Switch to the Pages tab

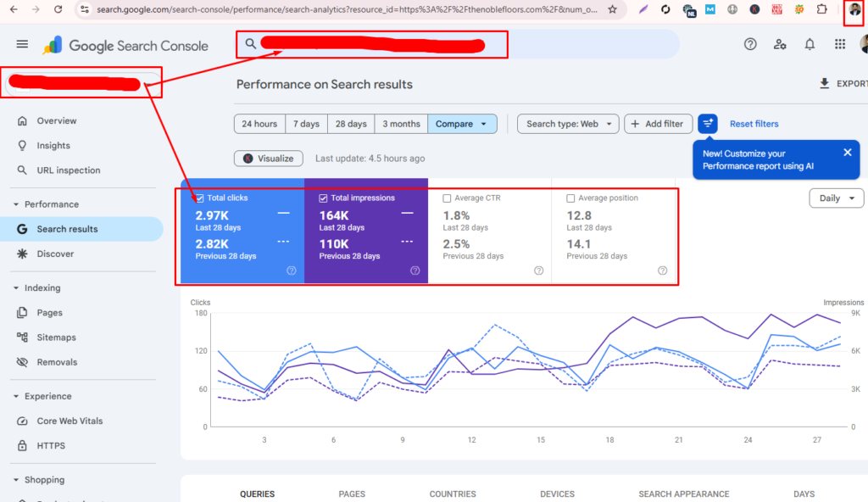coord(352,494)
